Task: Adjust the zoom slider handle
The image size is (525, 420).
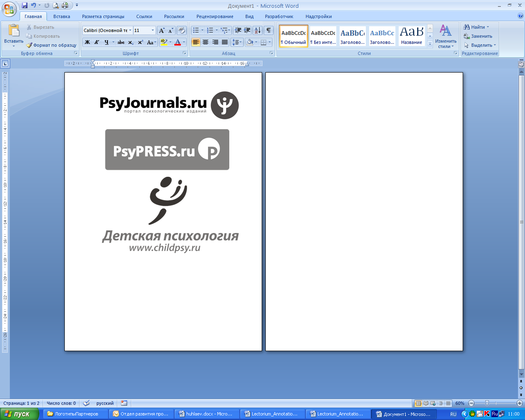Action: point(487,403)
